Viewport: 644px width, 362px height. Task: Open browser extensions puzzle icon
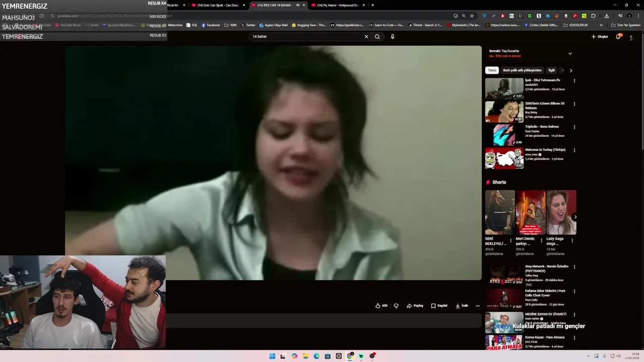[593, 16]
